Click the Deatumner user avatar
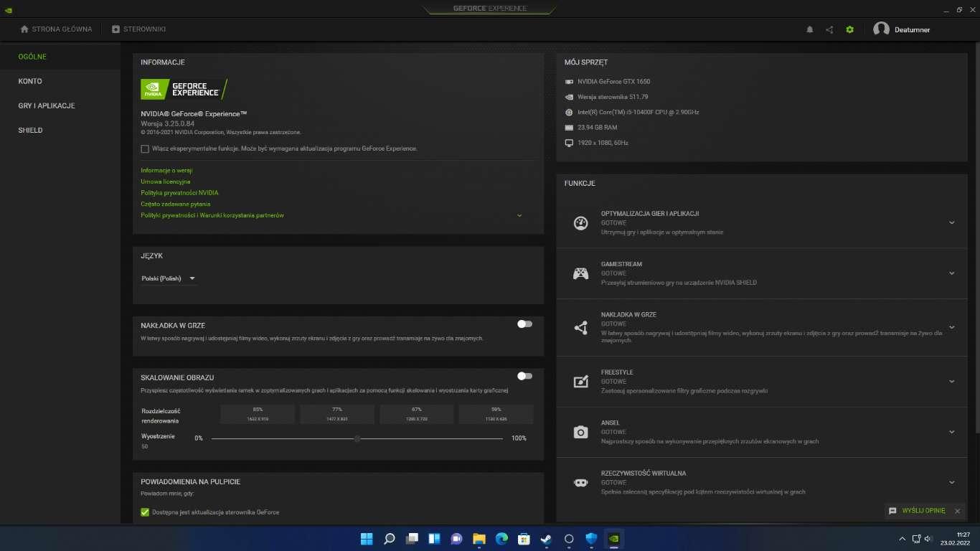The height and width of the screenshot is (551, 980). 881,29
